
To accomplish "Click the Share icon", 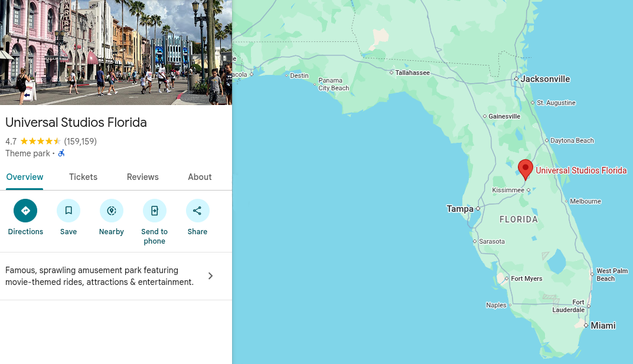I will (197, 211).
